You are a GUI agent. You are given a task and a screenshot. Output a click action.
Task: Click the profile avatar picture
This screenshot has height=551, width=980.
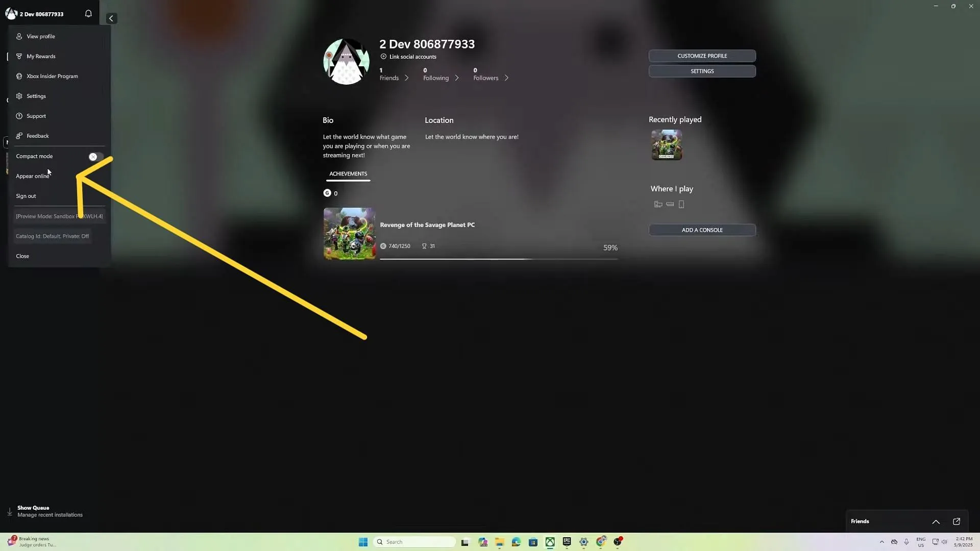point(347,62)
